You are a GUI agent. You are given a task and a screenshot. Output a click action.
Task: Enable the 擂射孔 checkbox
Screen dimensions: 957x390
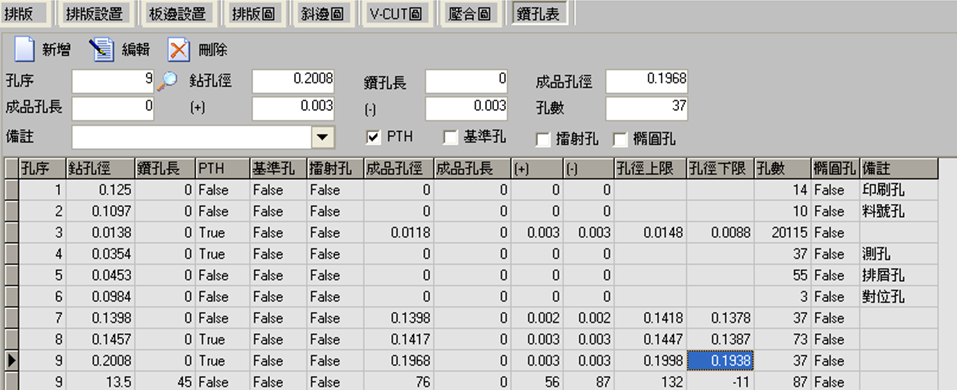(542, 140)
